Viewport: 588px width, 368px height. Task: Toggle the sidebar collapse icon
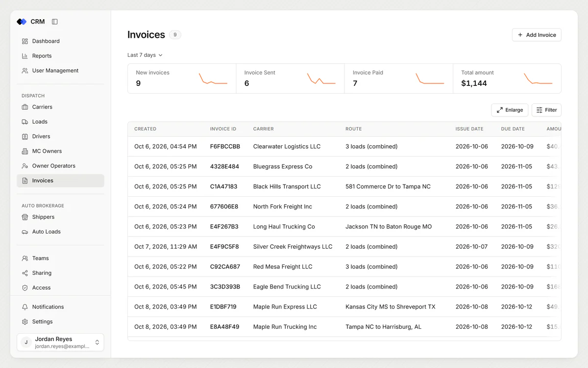click(55, 22)
